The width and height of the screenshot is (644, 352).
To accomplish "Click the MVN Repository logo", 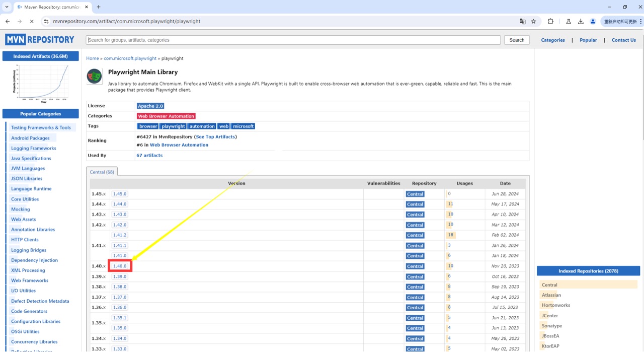I will click(x=40, y=40).
